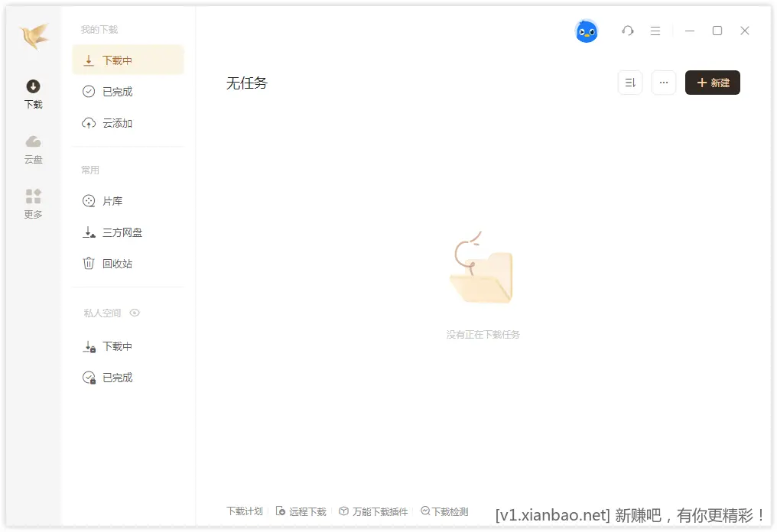Select the 下载中 tab under 我的下载
The height and width of the screenshot is (532, 777).
(x=117, y=60)
